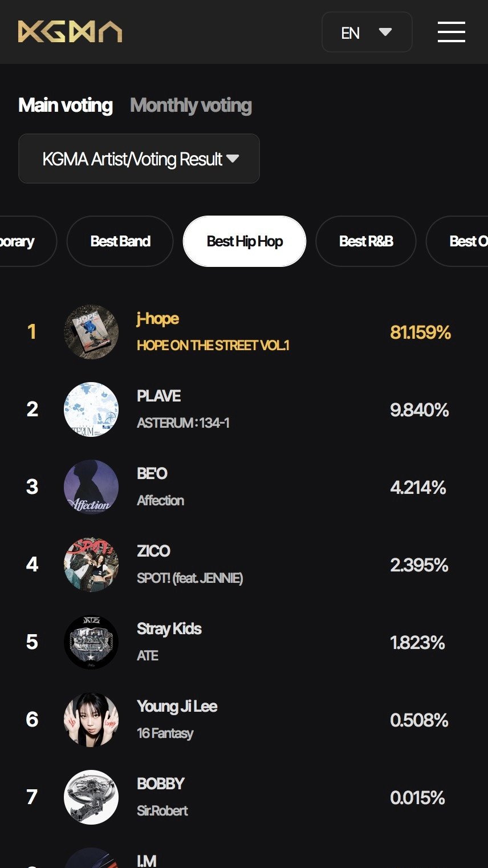Expand KGMA Artist/Voting Result dropdown

[x=139, y=159]
